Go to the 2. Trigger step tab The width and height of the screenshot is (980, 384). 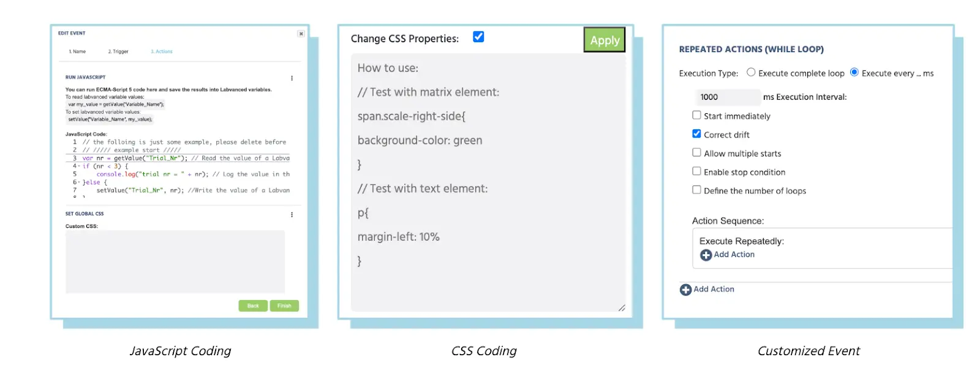[118, 51]
